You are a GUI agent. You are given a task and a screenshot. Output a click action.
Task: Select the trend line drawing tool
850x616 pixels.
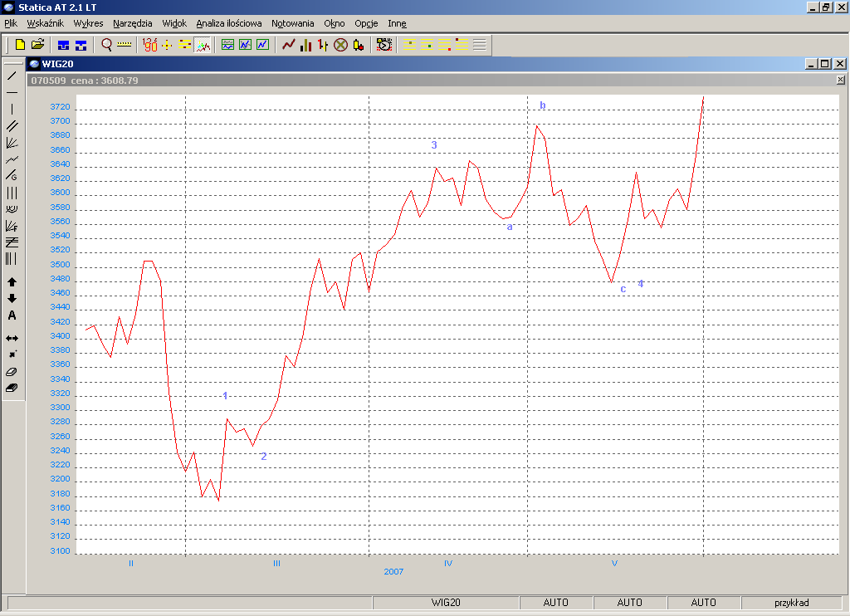click(x=12, y=76)
